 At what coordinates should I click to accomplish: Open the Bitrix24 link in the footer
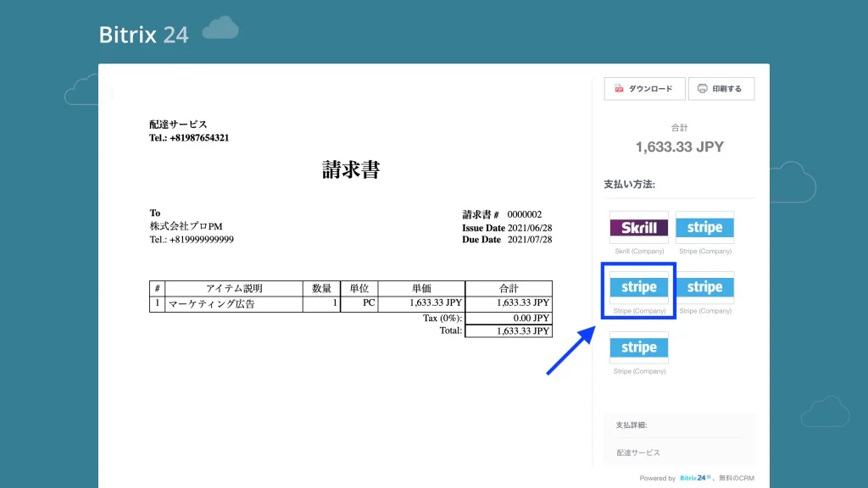click(695, 478)
